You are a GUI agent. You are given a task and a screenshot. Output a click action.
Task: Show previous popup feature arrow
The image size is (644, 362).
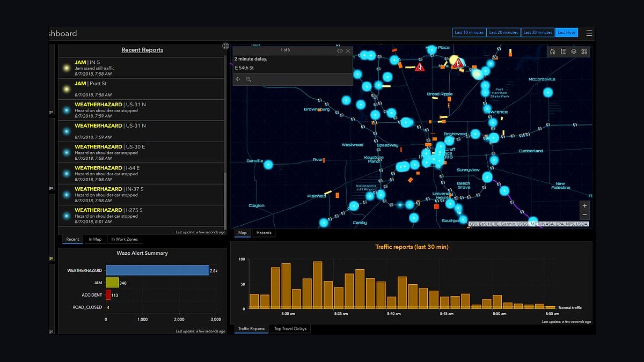(339, 50)
